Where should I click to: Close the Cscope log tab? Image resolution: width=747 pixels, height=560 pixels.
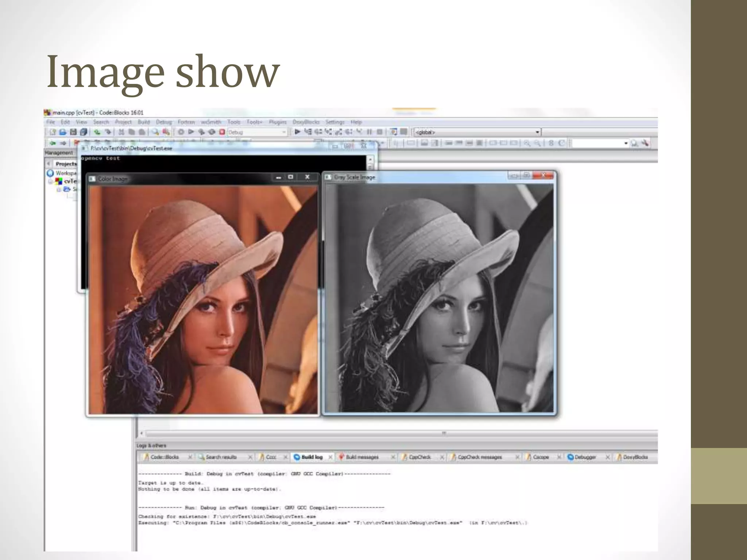point(559,457)
